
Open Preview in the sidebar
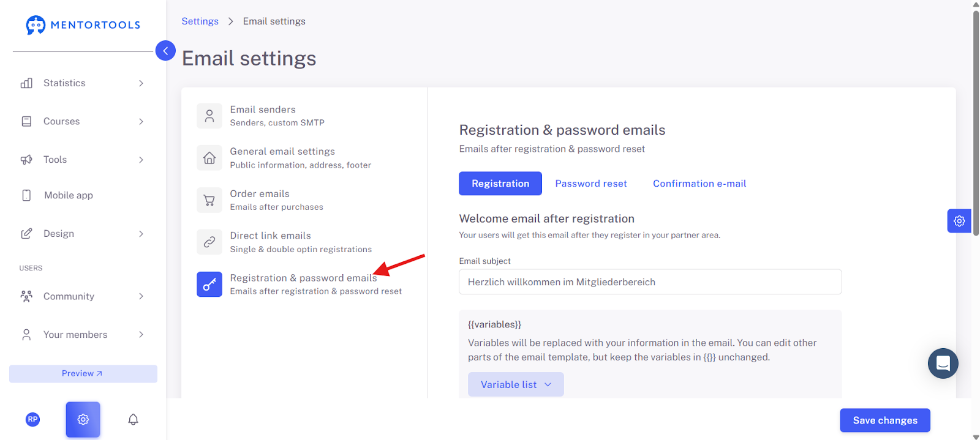click(x=83, y=374)
